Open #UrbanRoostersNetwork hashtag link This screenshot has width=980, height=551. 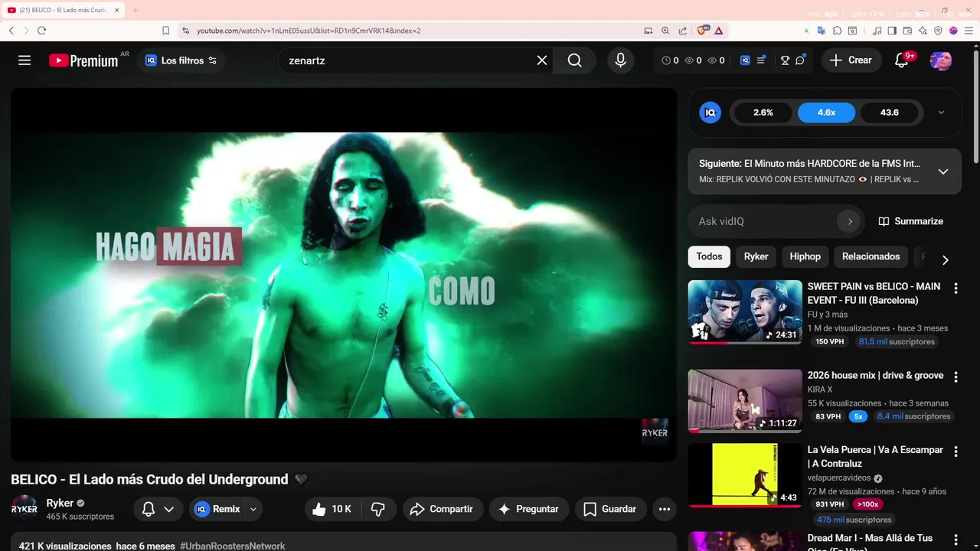[233, 546]
